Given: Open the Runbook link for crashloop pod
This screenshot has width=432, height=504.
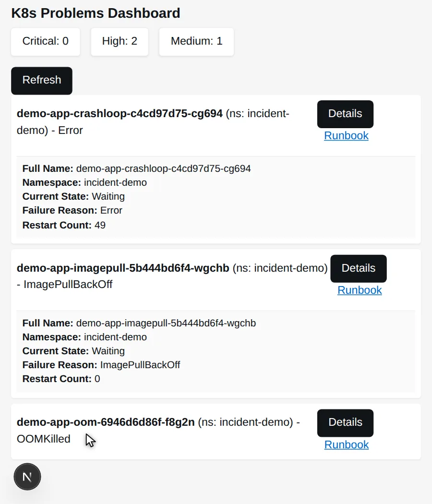Looking at the screenshot, I should [346, 136].
